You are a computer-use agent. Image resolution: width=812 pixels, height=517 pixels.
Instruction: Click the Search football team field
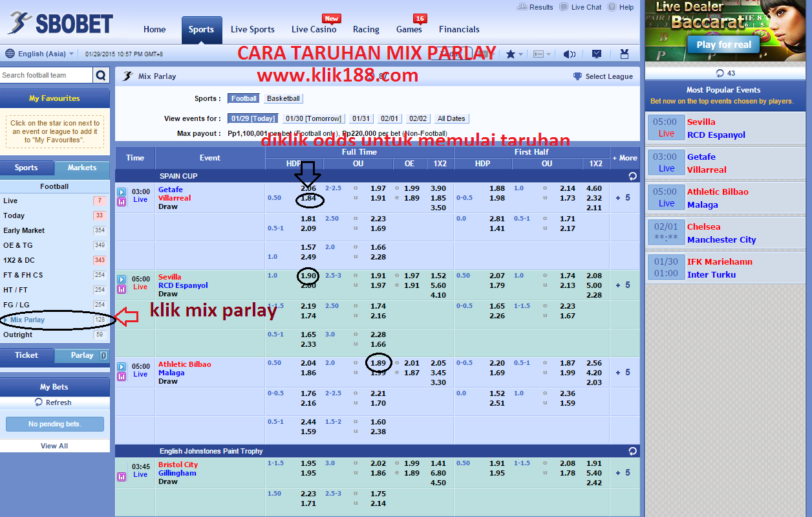click(45, 76)
